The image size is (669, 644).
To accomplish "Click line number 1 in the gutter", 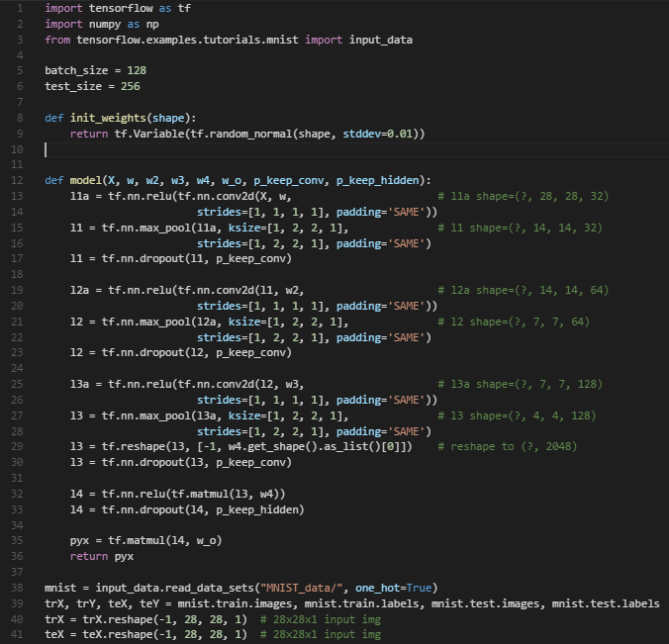I will (x=21, y=8).
